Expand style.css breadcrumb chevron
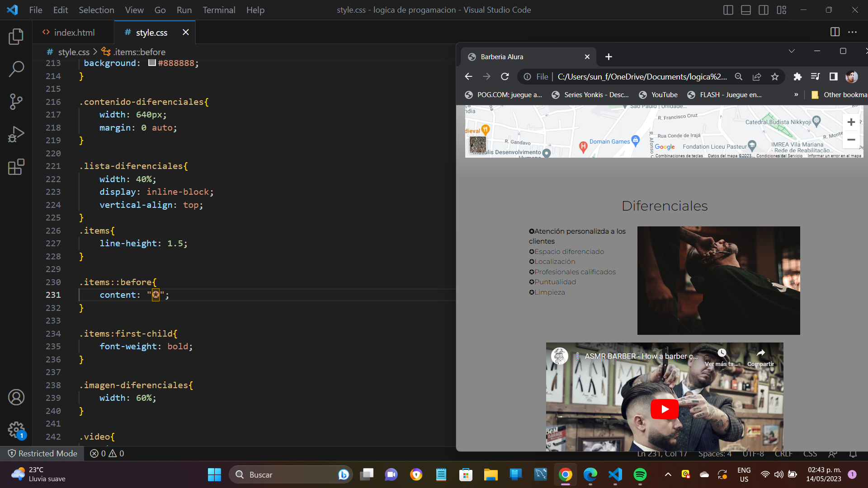The width and height of the screenshot is (868, 488). [x=95, y=52]
